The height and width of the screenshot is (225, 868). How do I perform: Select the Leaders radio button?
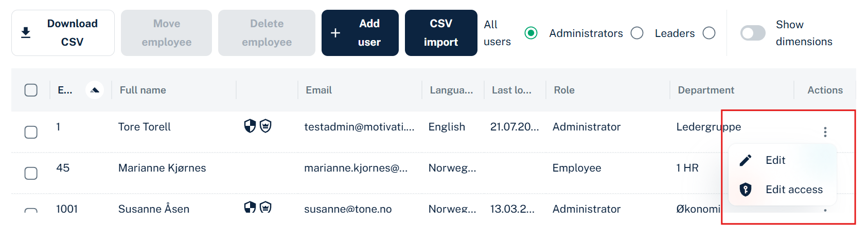pos(709,33)
